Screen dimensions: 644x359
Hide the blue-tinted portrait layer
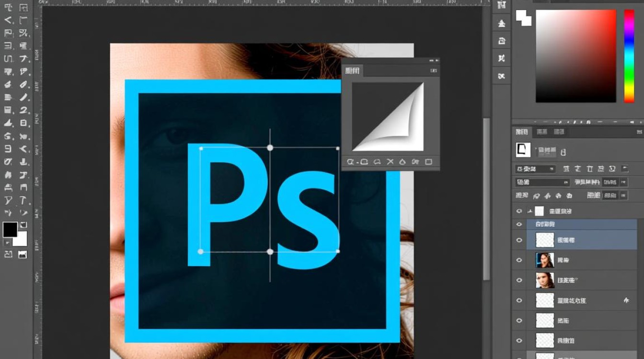[519, 260]
